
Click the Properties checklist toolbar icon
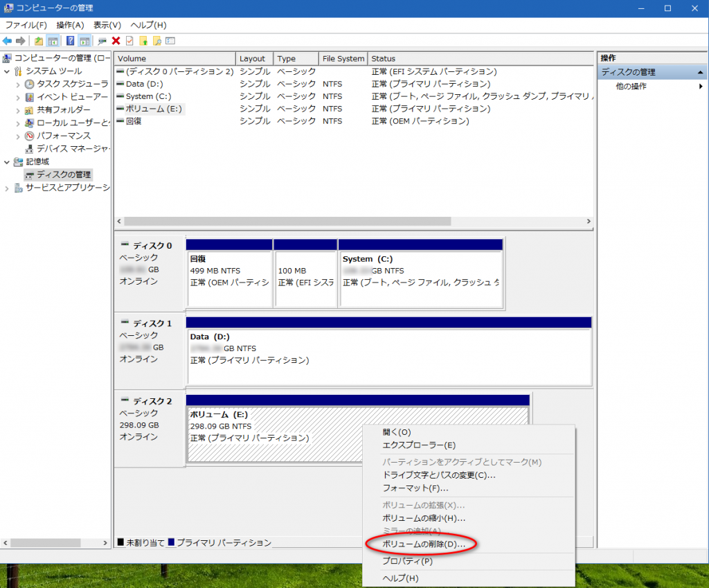(129, 41)
